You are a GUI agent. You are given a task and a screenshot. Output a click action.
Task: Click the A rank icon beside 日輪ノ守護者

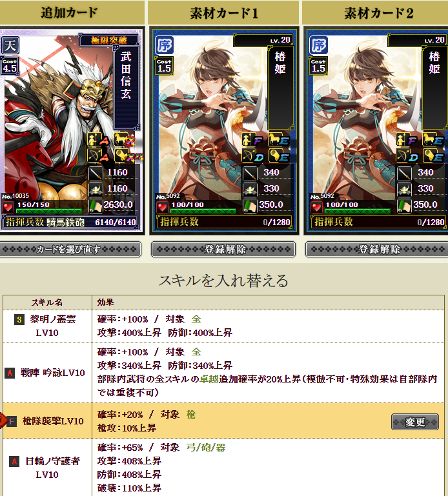click(14, 461)
